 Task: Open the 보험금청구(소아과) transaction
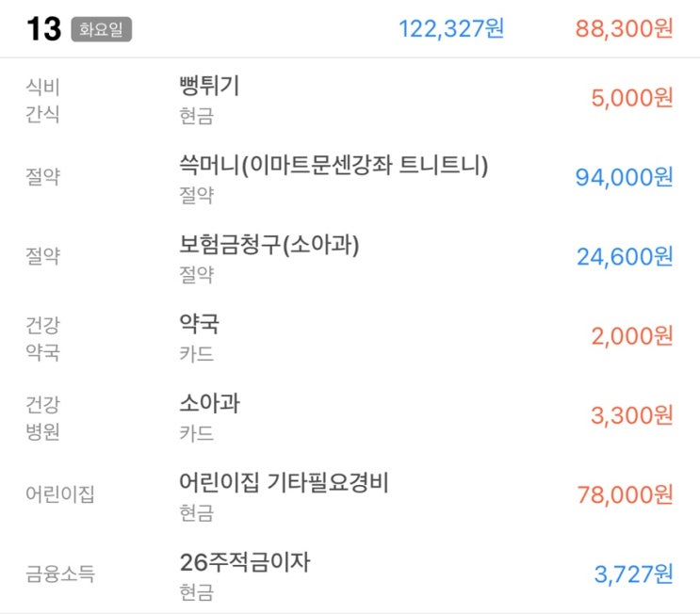click(x=269, y=245)
